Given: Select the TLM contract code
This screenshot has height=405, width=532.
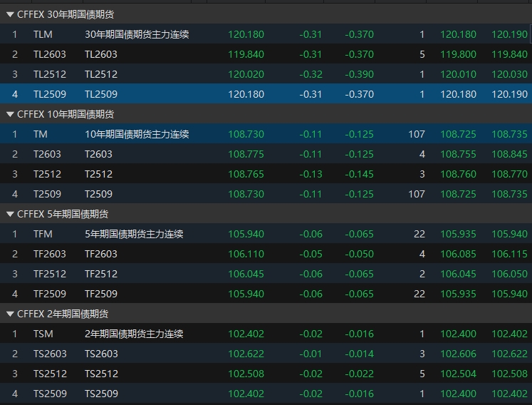Looking at the screenshot, I should click(43, 34).
